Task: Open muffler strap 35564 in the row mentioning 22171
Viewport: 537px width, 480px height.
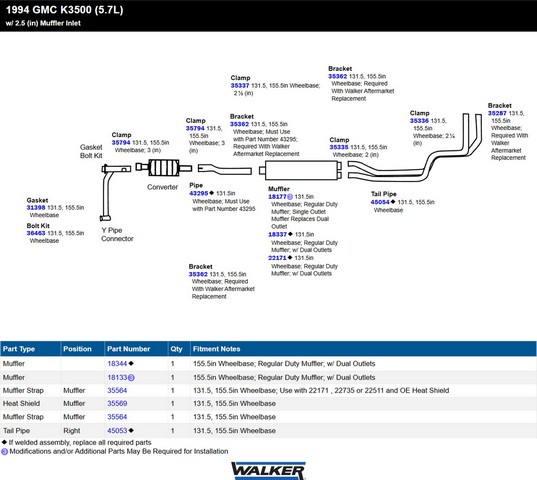Action: (x=117, y=390)
